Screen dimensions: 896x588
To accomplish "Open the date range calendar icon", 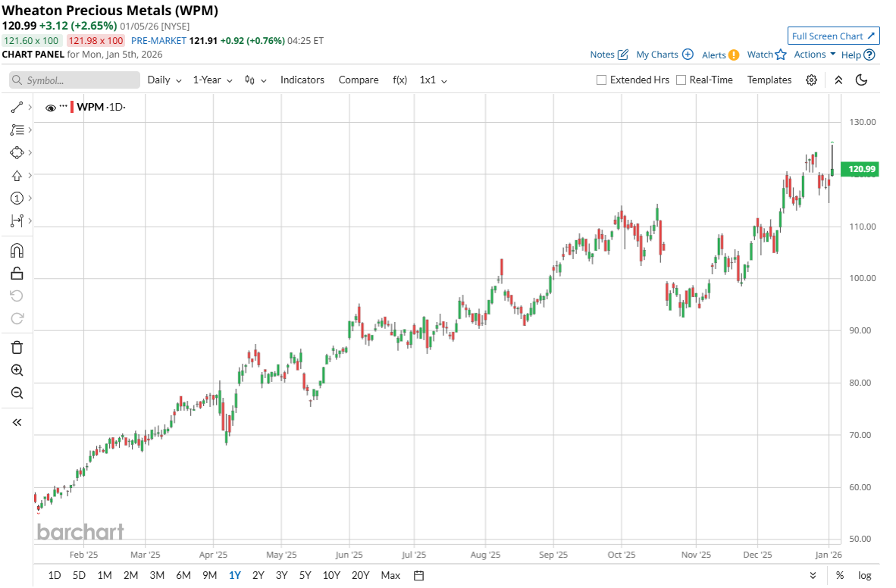I will [x=418, y=575].
